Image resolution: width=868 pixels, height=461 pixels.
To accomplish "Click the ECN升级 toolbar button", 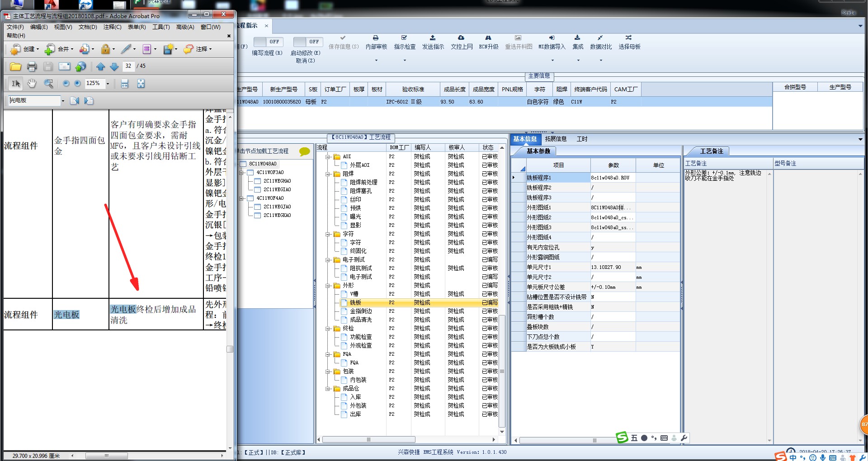I will (x=488, y=42).
